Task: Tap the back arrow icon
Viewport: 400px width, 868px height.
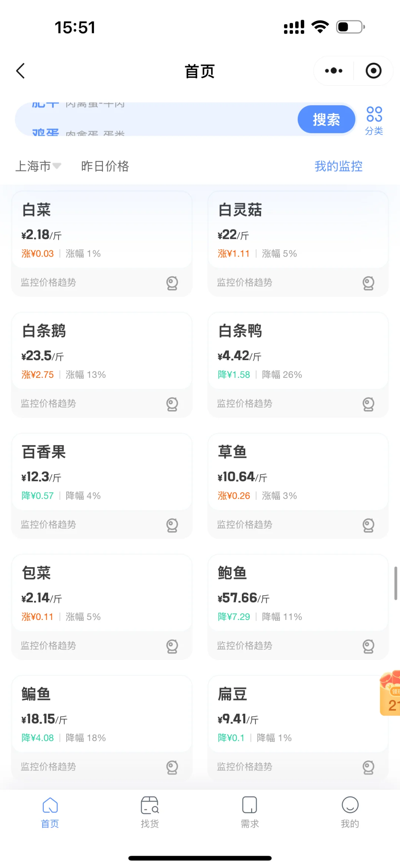Action: pyautogui.click(x=21, y=71)
